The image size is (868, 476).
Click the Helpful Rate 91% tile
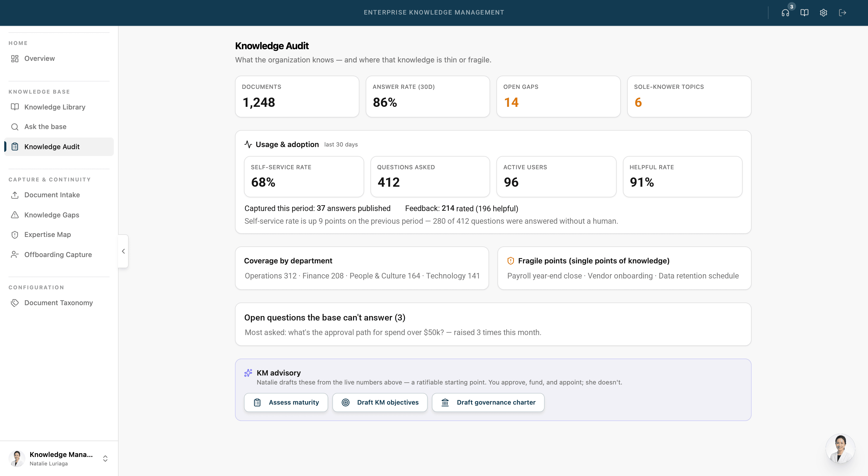(x=683, y=177)
